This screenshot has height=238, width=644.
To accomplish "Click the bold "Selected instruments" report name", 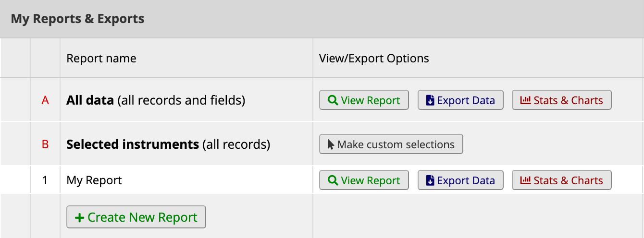I will click(x=132, y=144).
